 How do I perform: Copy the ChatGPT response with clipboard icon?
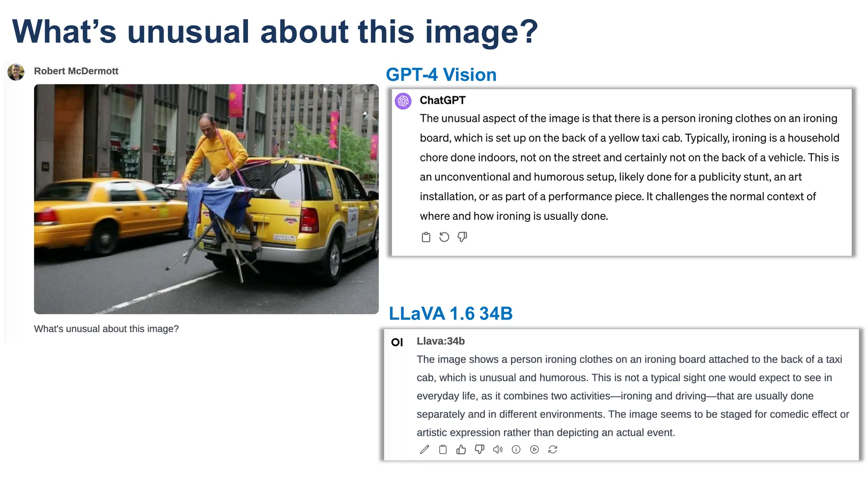click(426, 237)
